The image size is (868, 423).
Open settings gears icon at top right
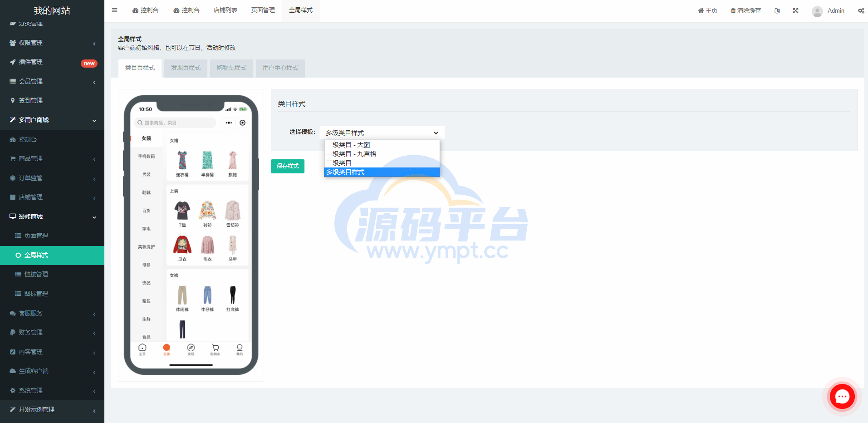(861, 10)
